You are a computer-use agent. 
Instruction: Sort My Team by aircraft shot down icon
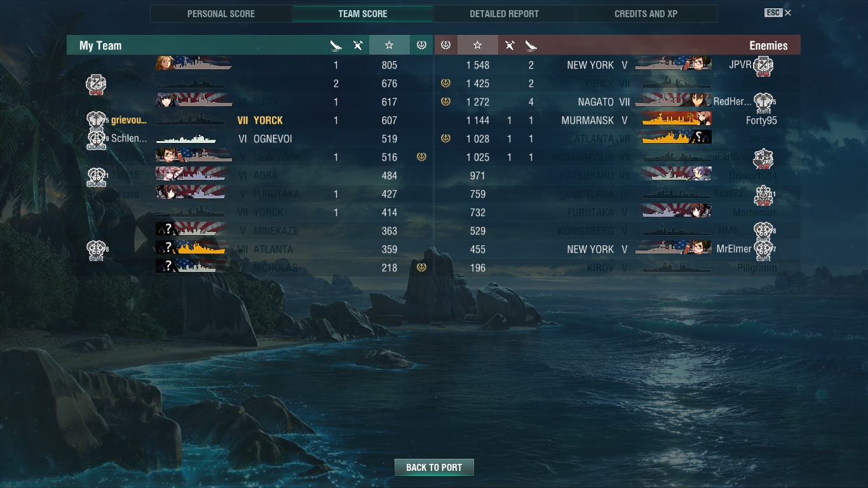[358, 45]
